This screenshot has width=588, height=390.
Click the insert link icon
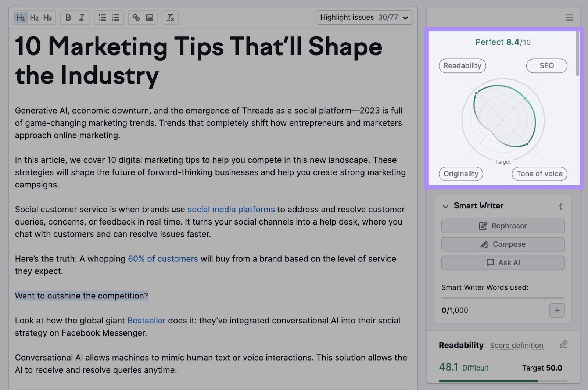(137, 17)
